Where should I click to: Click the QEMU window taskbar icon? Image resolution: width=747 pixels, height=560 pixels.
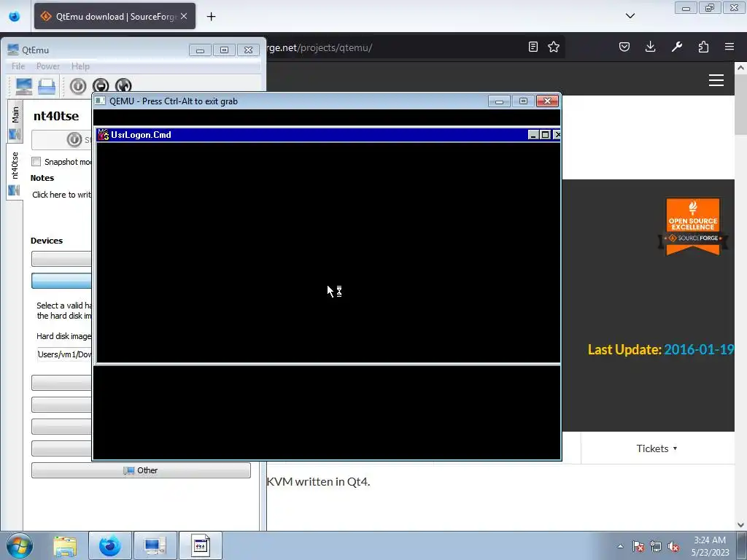coord(201,545)
